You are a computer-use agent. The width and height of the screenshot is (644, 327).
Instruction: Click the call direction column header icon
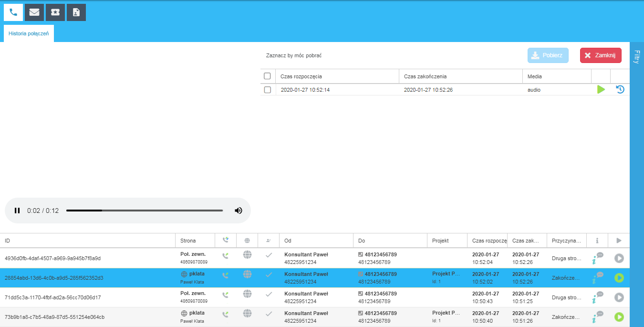226,241
